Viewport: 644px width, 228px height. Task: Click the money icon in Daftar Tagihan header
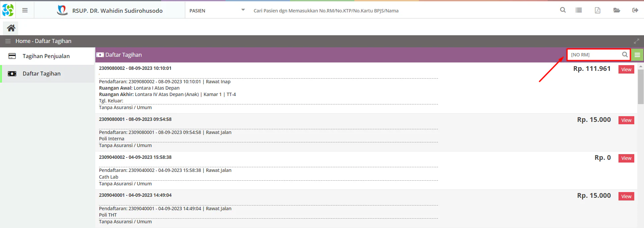(100, 55)
